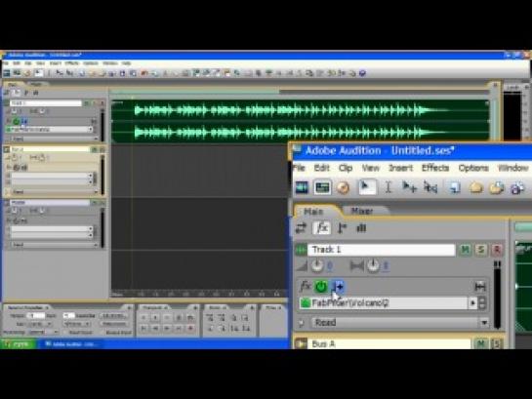Viewport: 532px width, 399px height.
Task: Click magnified Track 1 pan knob
Action: click(373, 266)
